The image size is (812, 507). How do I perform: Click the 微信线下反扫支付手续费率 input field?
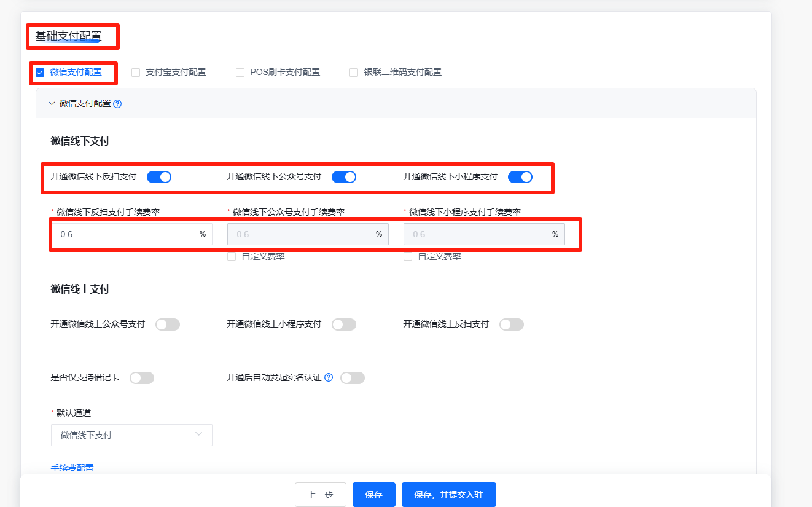coord(131,234)
